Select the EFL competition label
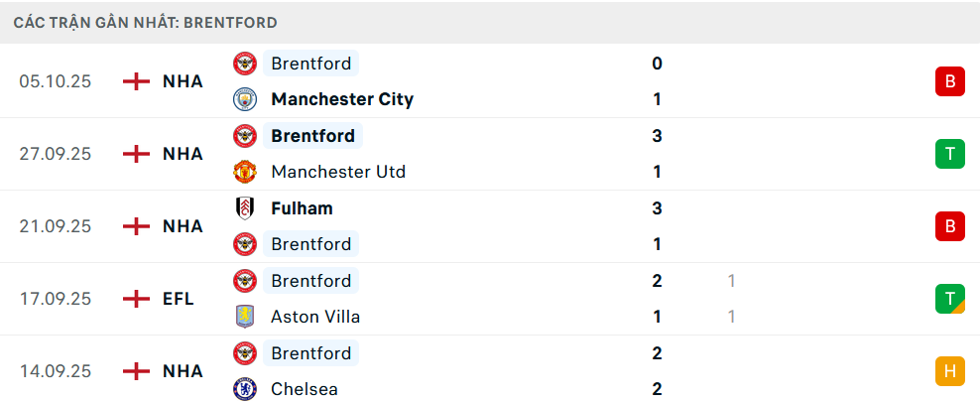 (179, 299)
